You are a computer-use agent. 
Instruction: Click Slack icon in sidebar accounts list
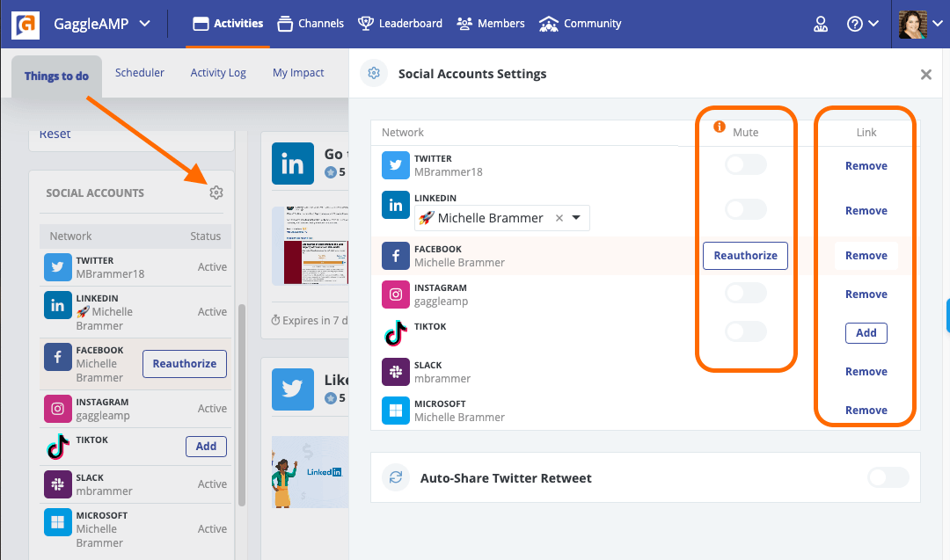point(57,484)
